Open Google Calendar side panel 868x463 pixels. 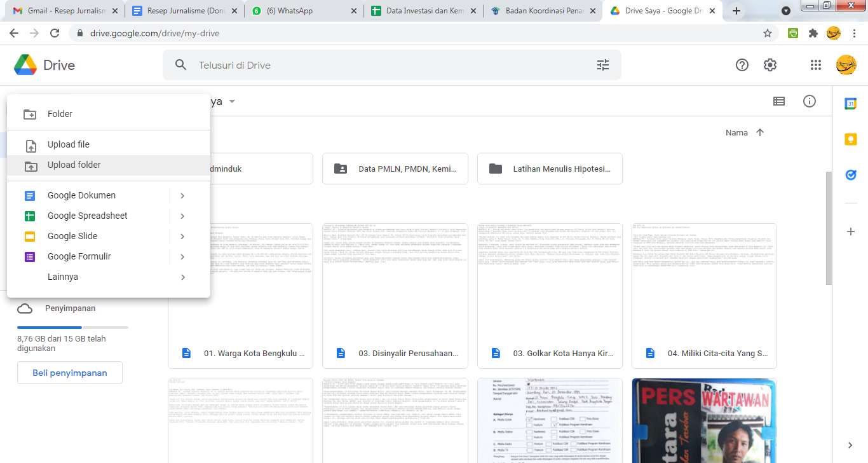[x=851, y=104]
